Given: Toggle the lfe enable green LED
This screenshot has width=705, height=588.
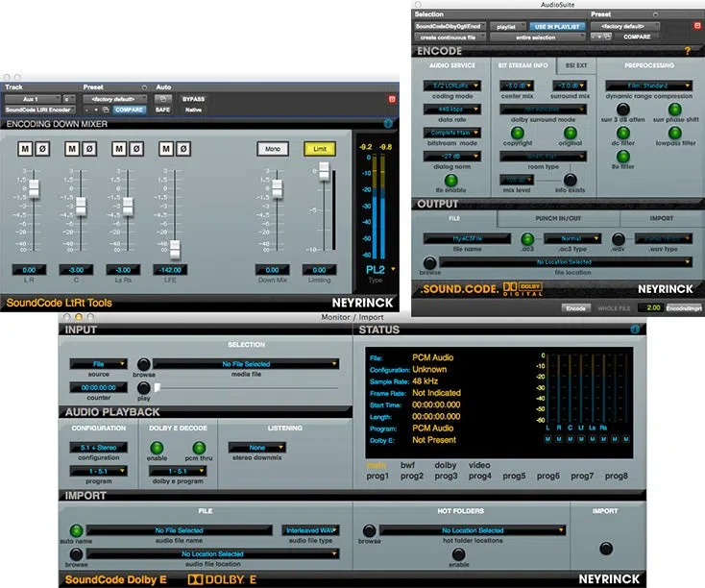Looking at the screenshot, I should tap(450, 180).
